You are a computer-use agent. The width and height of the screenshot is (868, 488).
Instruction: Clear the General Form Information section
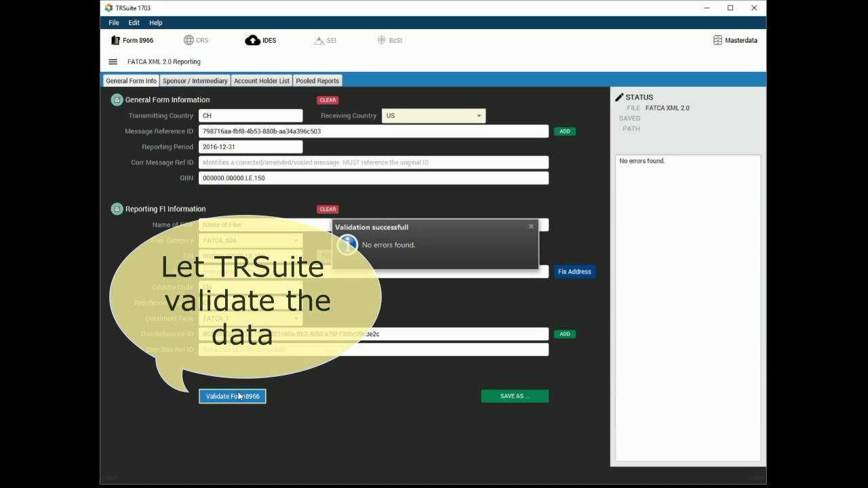point(328,100)
